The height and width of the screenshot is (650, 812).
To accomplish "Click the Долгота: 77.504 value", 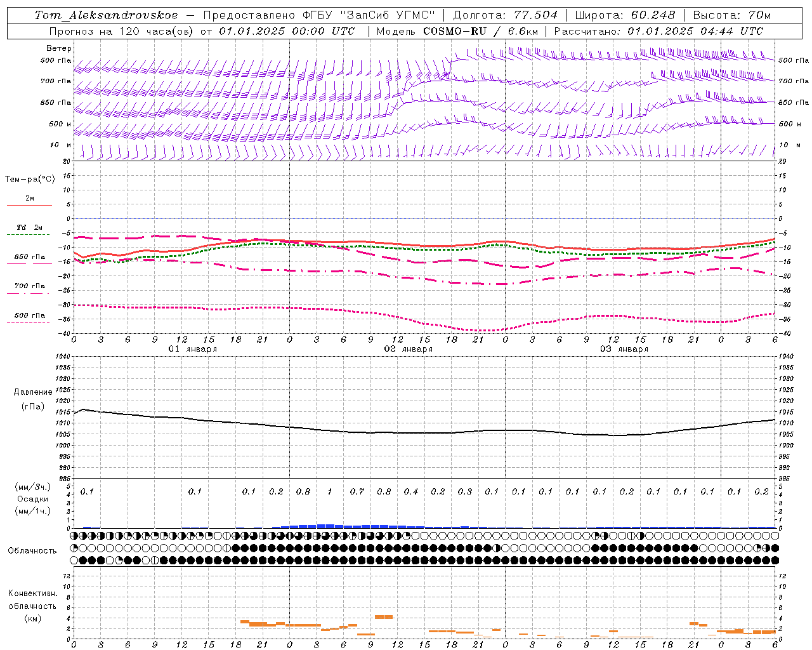I will [506, 15].
